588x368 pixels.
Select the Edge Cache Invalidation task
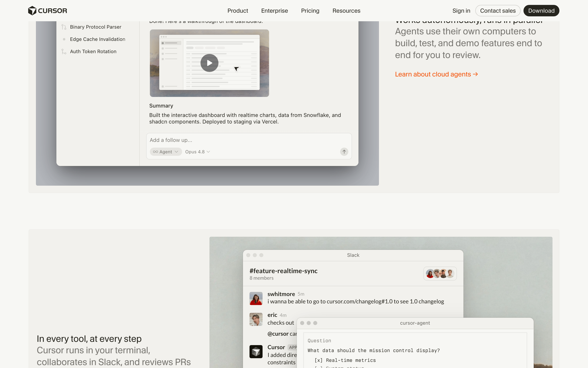tap(97, 39)
